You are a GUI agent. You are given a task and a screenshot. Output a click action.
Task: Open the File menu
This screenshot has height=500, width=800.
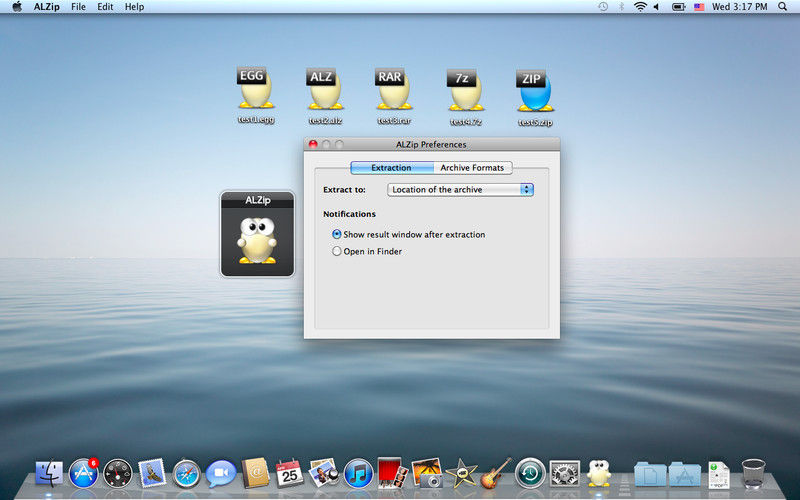pos(78,7)
